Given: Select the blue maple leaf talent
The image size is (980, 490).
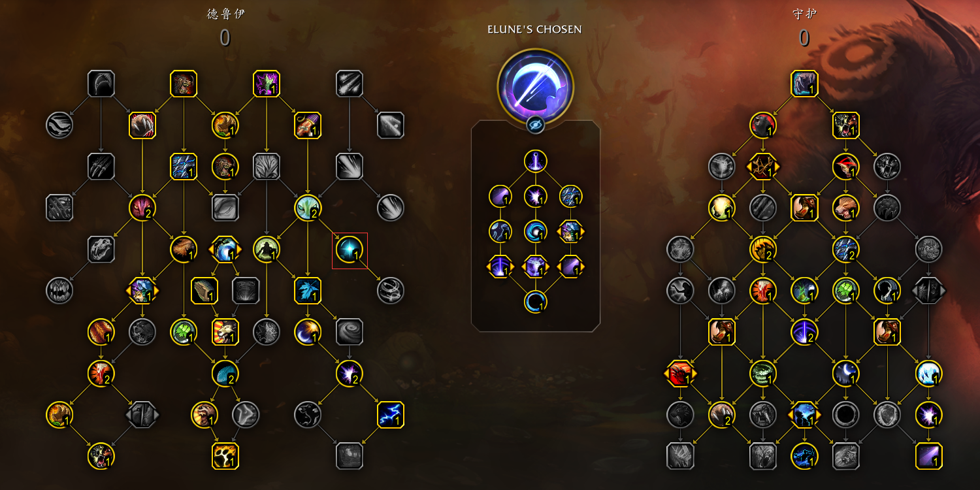Looking at the screenshot, I should [308, 291].
